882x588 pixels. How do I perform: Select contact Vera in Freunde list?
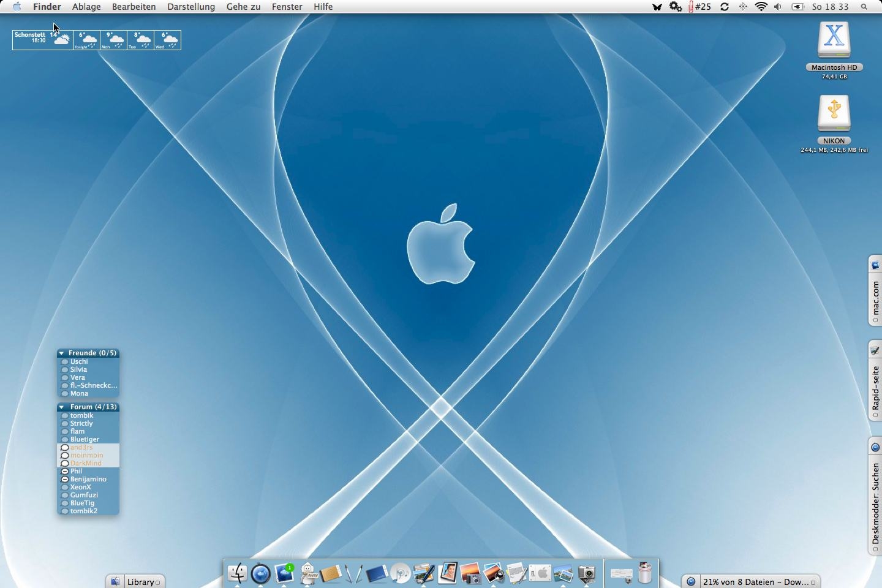[88, 377]
